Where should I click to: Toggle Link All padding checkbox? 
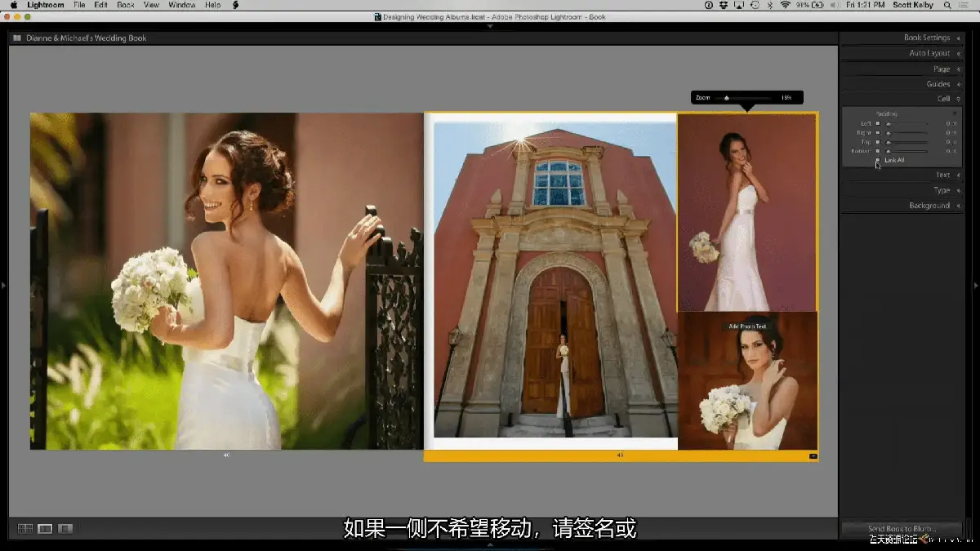click(878, 160)
